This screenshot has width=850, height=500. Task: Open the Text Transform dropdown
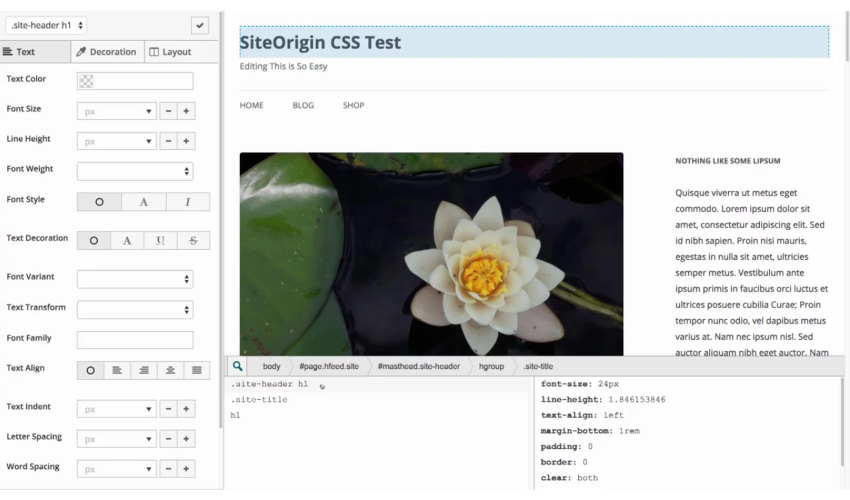click(135, 310)
